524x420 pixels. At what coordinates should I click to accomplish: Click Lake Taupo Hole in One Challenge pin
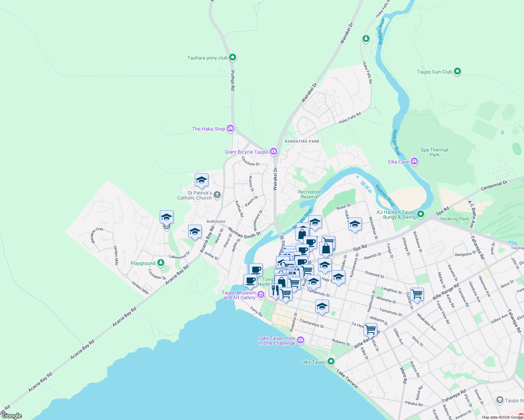pyautogui.click(x=301, y=340)
